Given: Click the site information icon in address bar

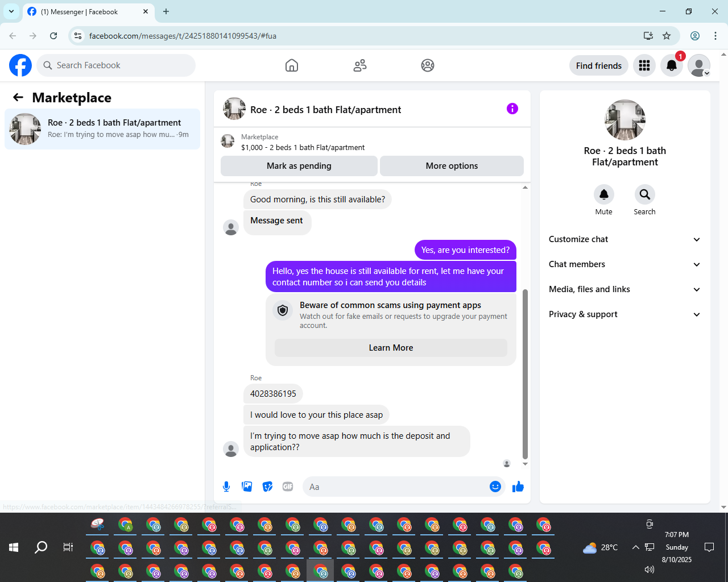Looking at the screenshot, I should point(78,36).
